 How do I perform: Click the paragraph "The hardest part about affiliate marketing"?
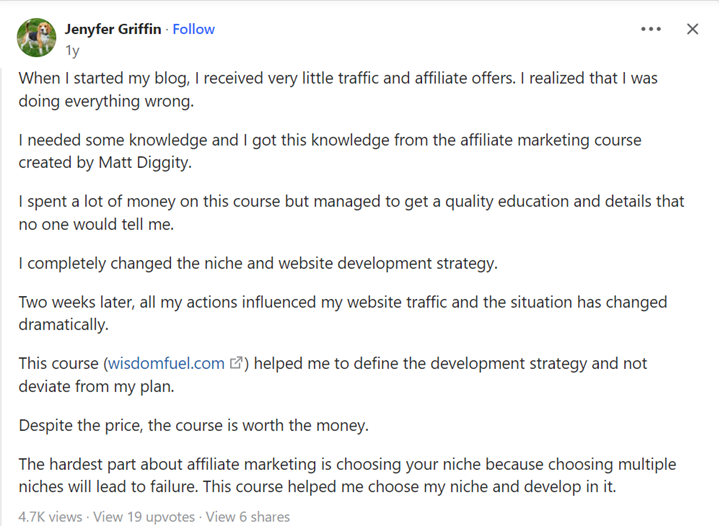(x=347, y=475)
